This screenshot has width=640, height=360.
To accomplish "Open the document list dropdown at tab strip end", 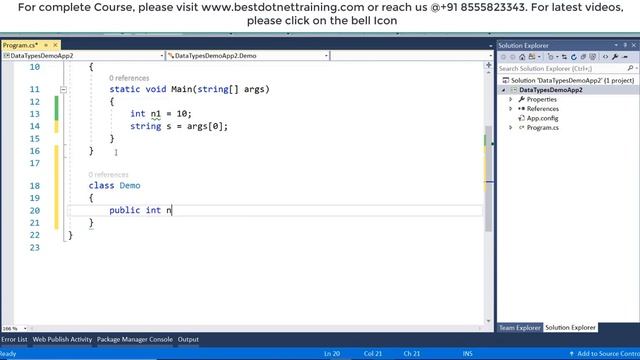I will click(x=490, y=45).
